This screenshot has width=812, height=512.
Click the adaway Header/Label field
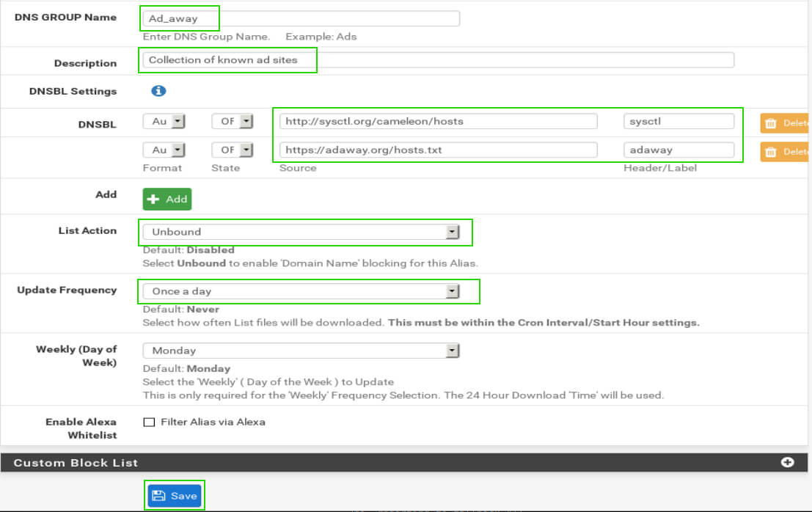coord(679,150)
